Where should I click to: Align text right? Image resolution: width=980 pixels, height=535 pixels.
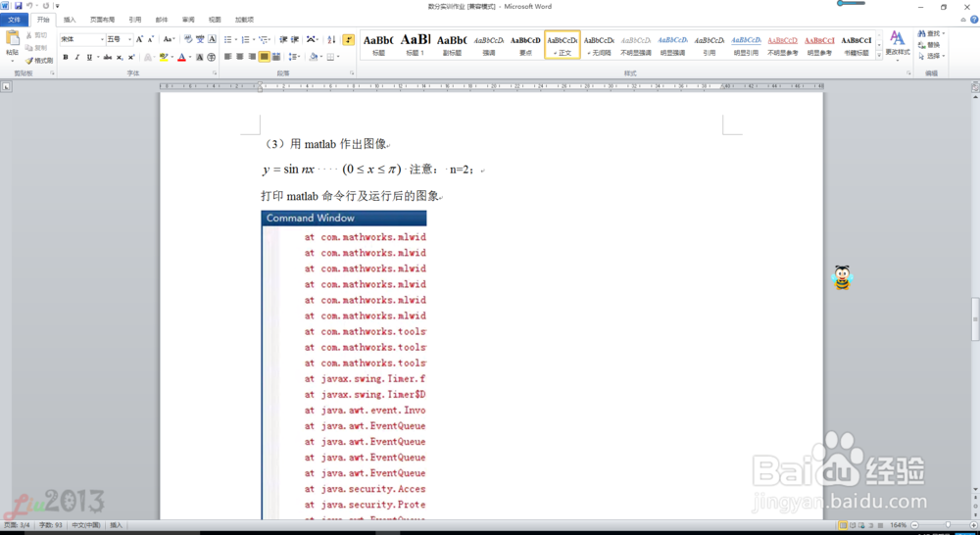tap(252, 57)
